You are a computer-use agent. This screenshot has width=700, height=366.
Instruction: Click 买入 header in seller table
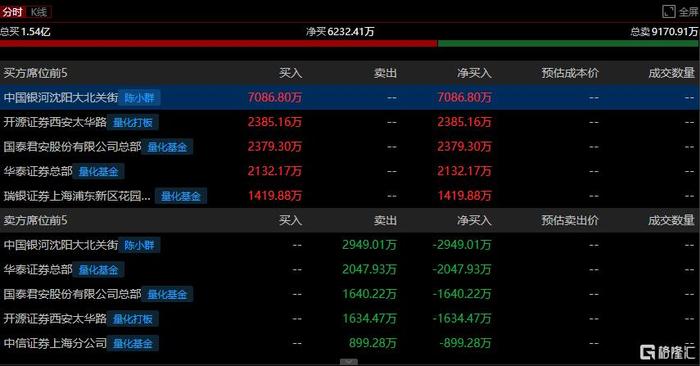click(x=290, y=220)
